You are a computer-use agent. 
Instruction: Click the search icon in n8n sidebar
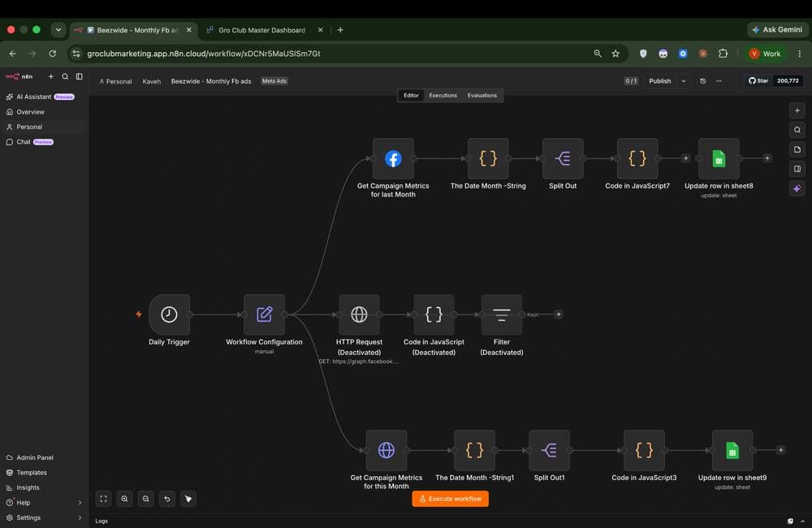tap(65, 76)
